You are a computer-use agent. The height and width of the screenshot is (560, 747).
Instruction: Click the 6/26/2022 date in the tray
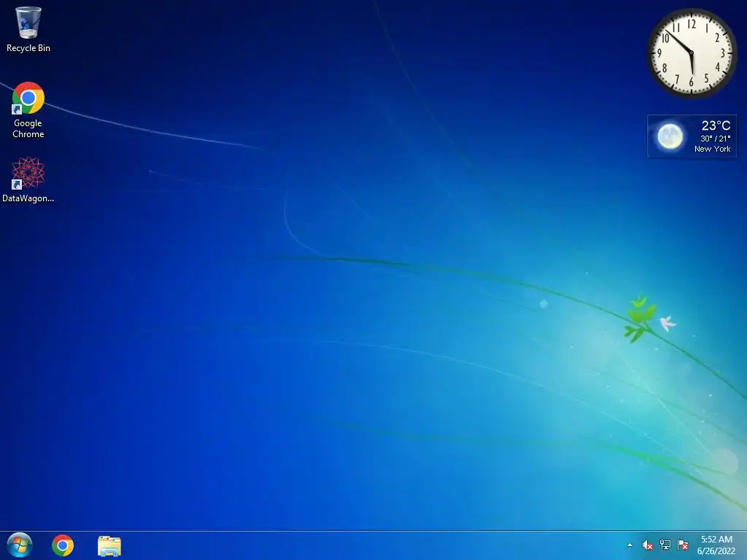(716, 551)
